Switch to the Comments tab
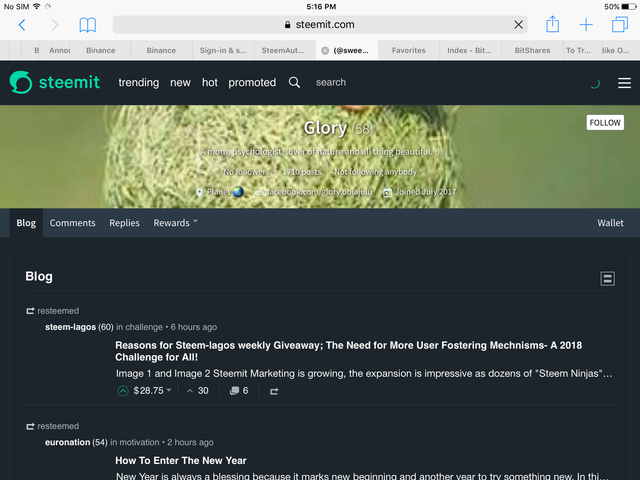 (x=72, y=223)
